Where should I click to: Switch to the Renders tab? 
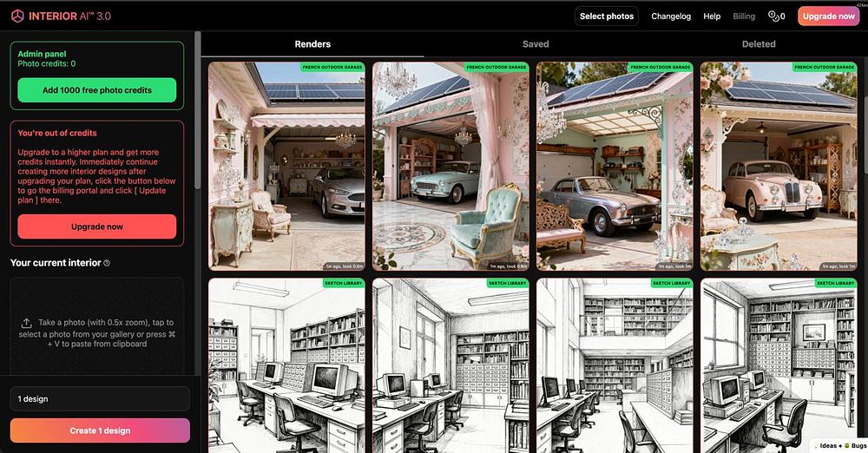tap(312, 43)
